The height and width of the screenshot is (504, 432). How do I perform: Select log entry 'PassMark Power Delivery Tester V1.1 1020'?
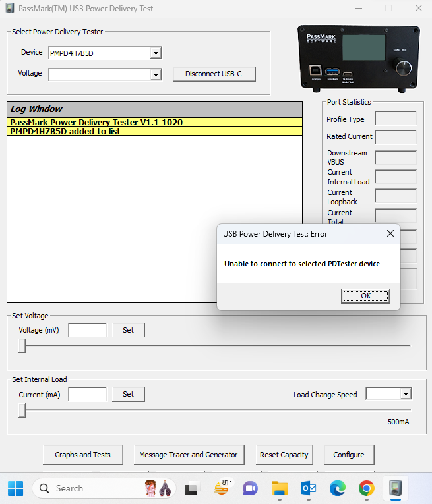[154, 122]
